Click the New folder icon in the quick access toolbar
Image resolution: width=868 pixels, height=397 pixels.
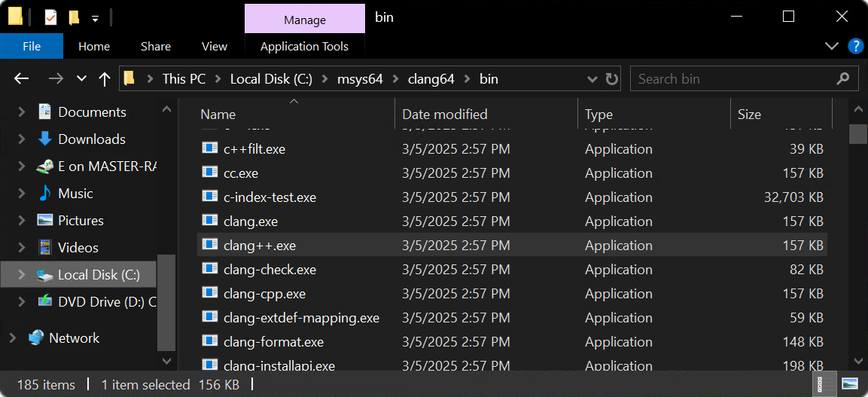[x=74, y=17]
